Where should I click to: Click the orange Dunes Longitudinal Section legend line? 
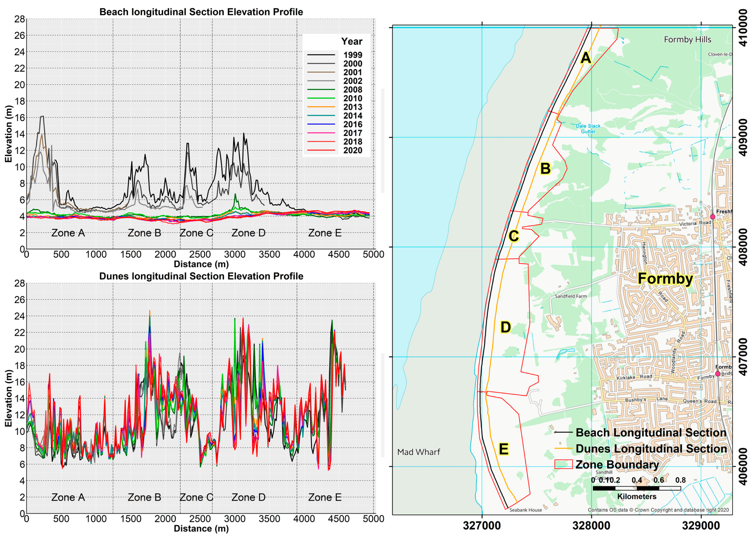tap(563, 448)
